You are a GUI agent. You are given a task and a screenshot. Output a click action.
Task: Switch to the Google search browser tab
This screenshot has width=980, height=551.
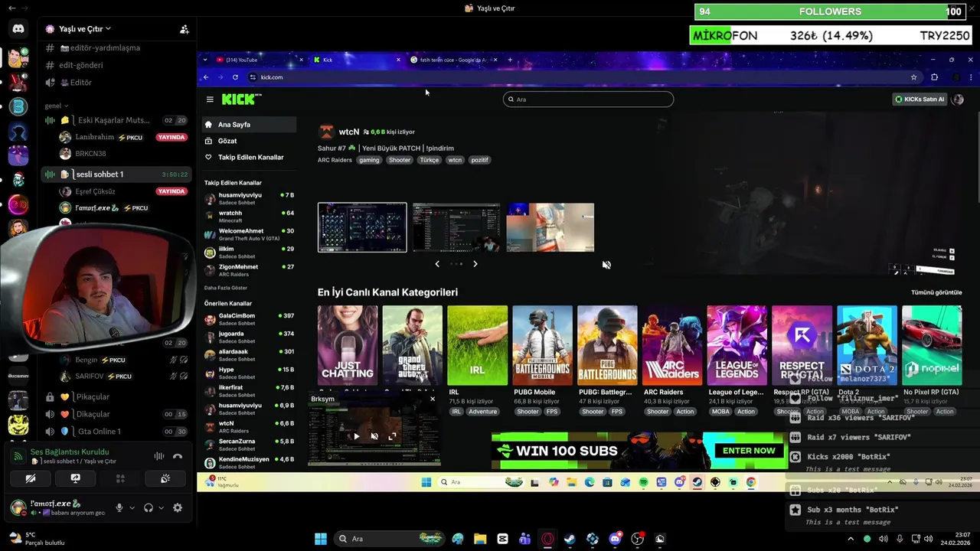[453, 60]
